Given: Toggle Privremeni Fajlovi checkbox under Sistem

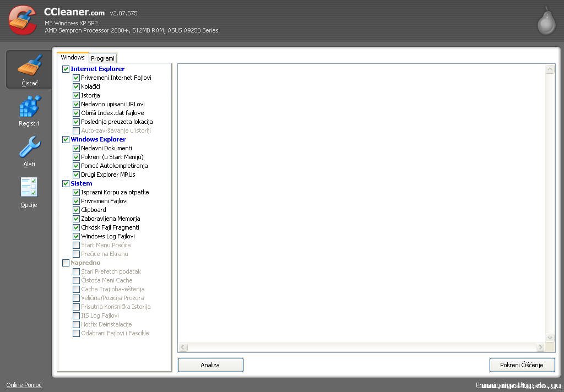Looking at the screenshot, I should click(76, 201).
